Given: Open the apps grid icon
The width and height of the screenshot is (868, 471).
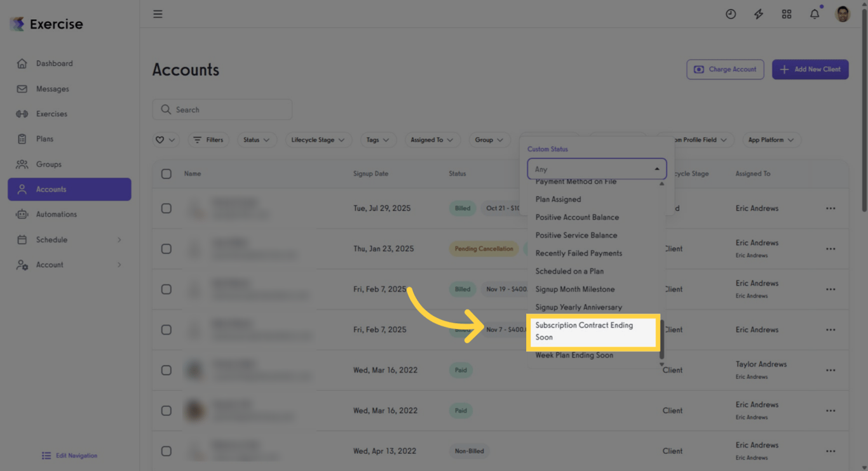Looking at the screenshot, I should (x=787, y=14).
